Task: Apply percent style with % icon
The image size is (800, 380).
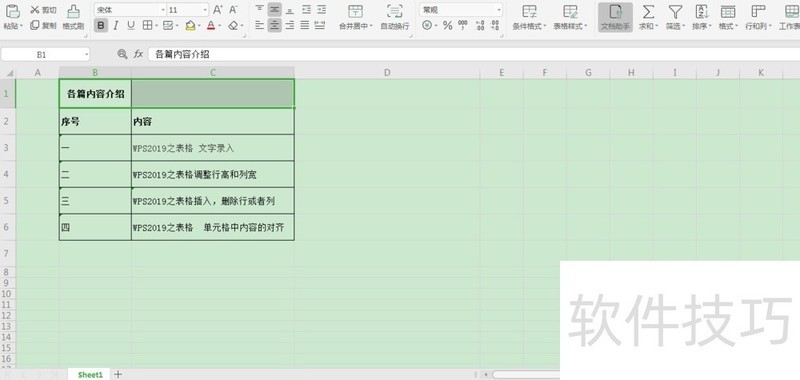Action: 447,26
